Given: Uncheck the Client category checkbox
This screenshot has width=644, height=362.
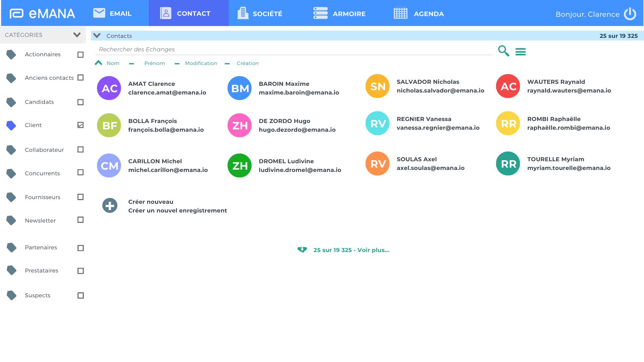Looking at the screenshot, I should coord(80,125).
